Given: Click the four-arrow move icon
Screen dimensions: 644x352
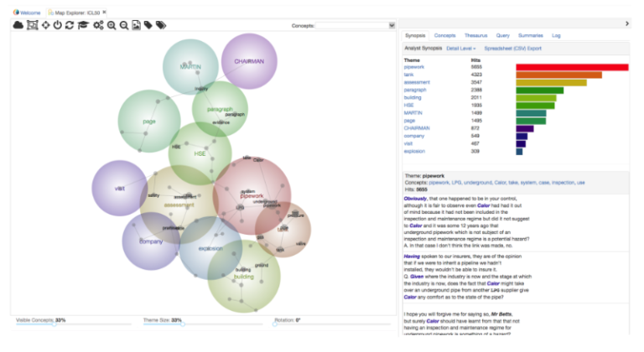Looking at the screenshot, I should tap(45, 26).
